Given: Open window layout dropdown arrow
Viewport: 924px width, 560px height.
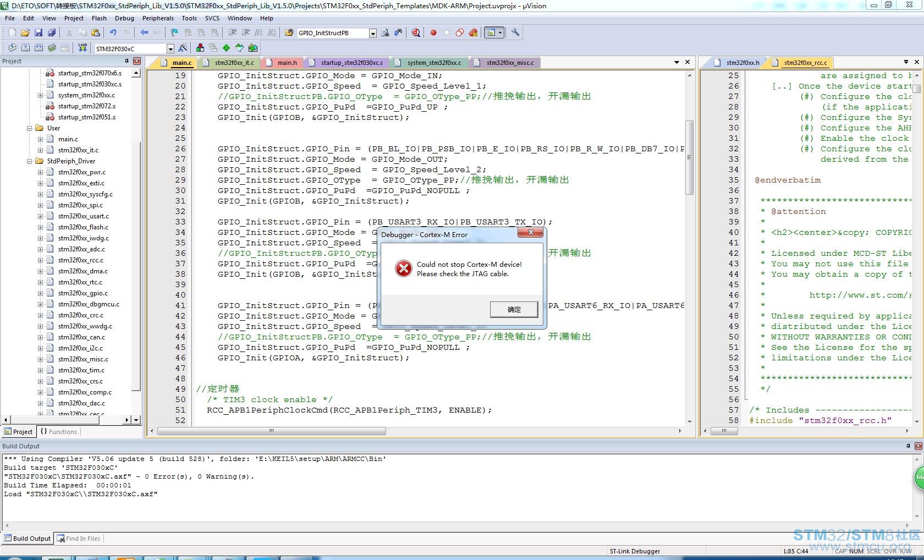Looking at the screenshot, I should [500, 32].
